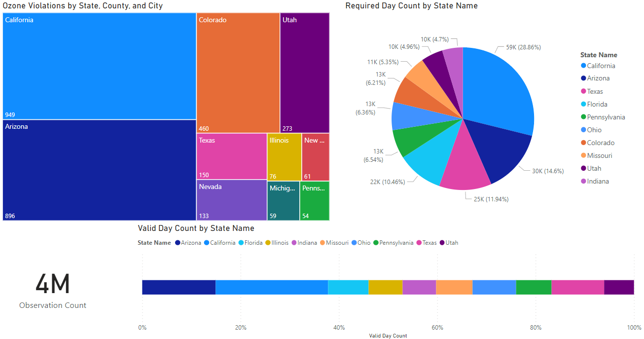Click the 4M Observation Count card

pos(53,291)
